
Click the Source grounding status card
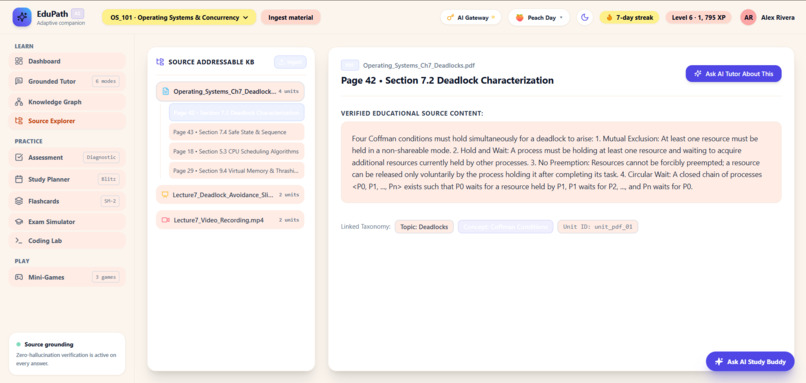(x=67, y=354)
